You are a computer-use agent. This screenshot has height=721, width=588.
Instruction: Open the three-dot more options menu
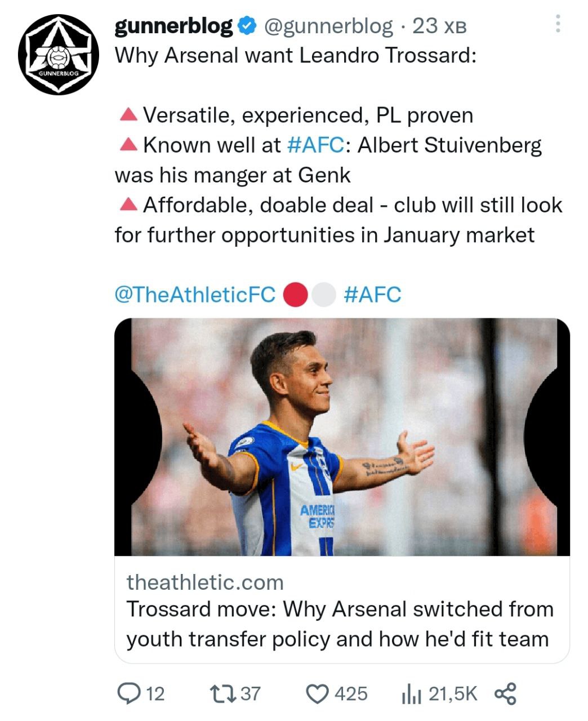(557, 24)
